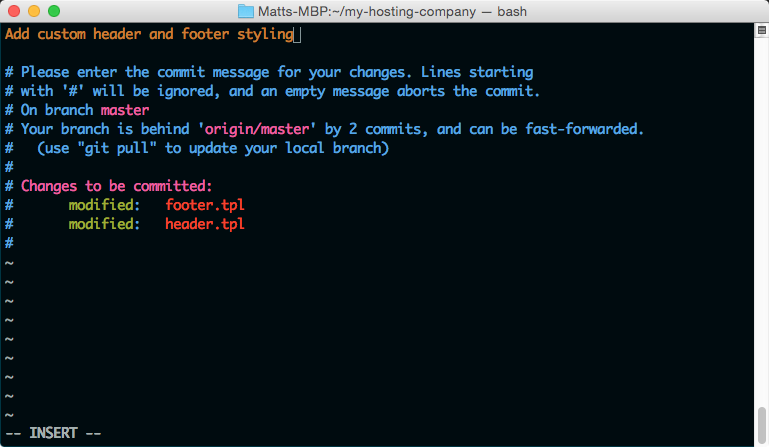
Task: Click the window title 'Matts-MBP:~/my-hosting-company — bash'
Action: click(x=392, y=11)
